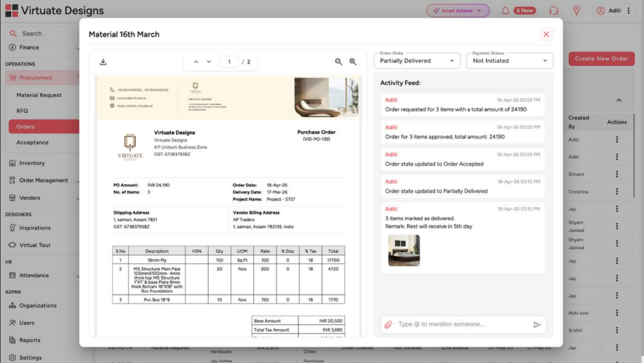Open Aditi user profile
The height and width of the screenshot is (363, 644).
(x=609, y=10)
